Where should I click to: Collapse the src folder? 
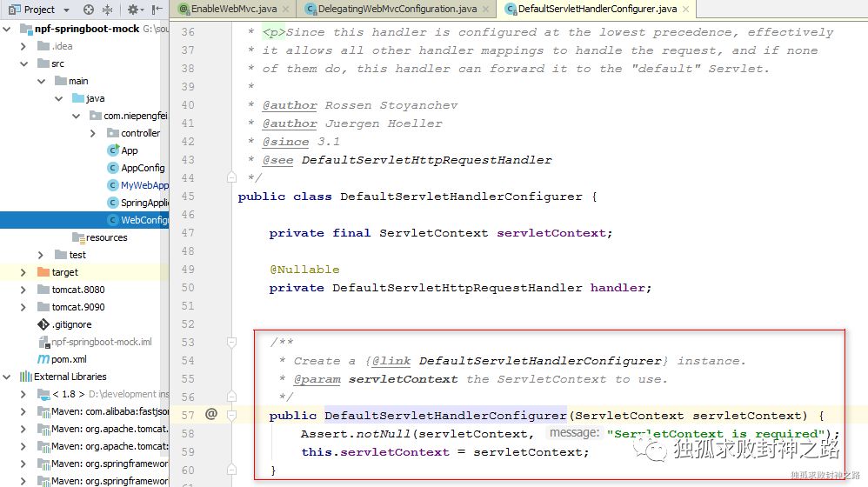23,63
